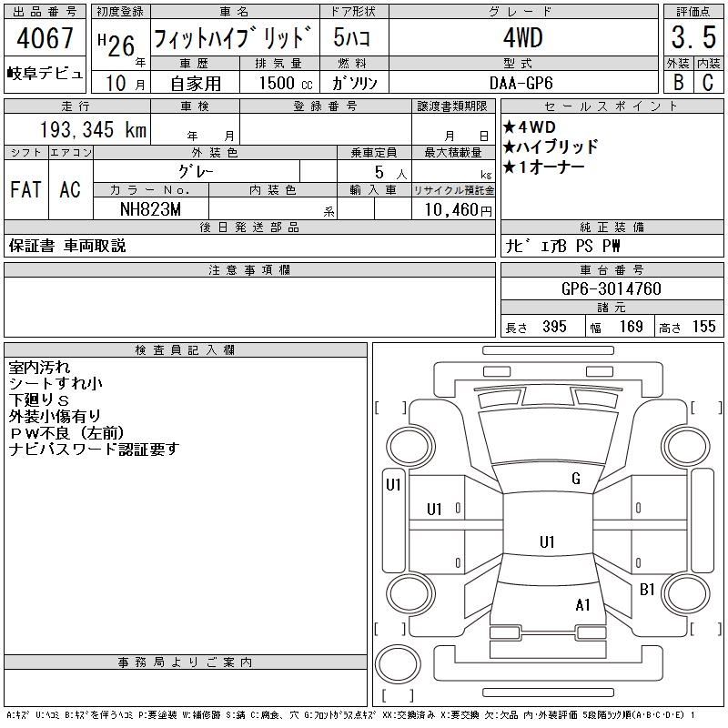Click the G windshield chip mark
The width and height of the screenshot is (728, 728).
[576, 479]
